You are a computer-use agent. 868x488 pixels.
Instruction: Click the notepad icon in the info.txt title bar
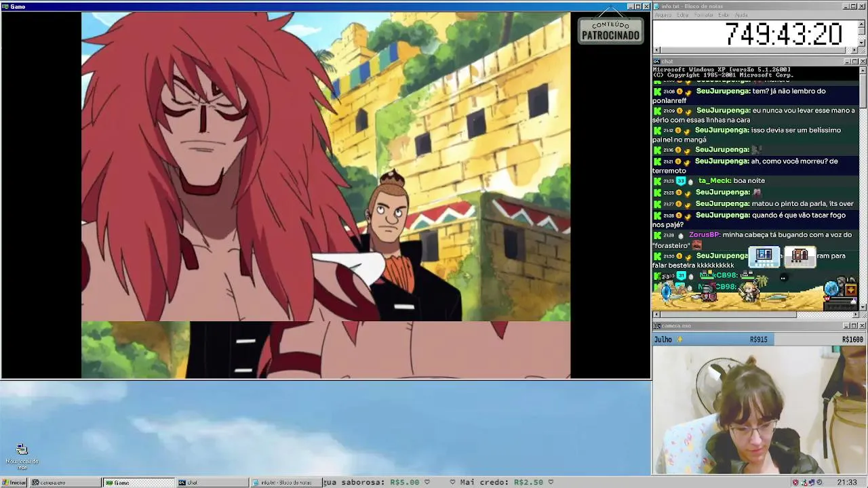pyautogui.click(x=656, y=6)
